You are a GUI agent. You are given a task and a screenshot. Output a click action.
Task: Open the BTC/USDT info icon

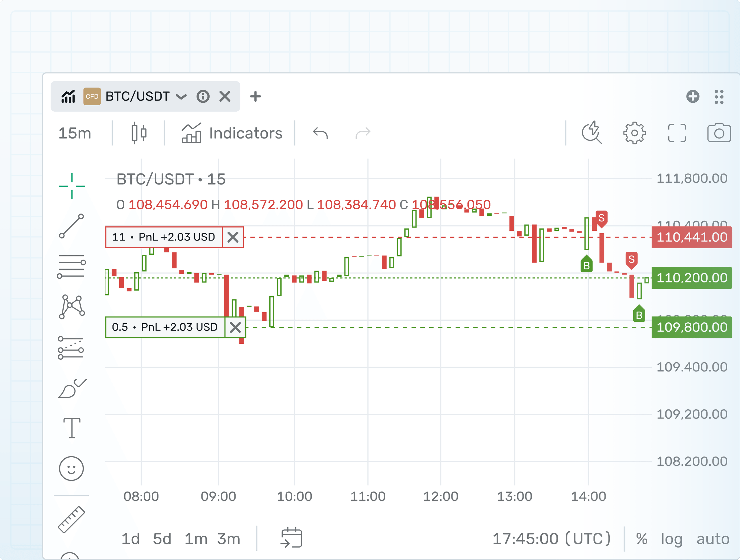(203, 96)
